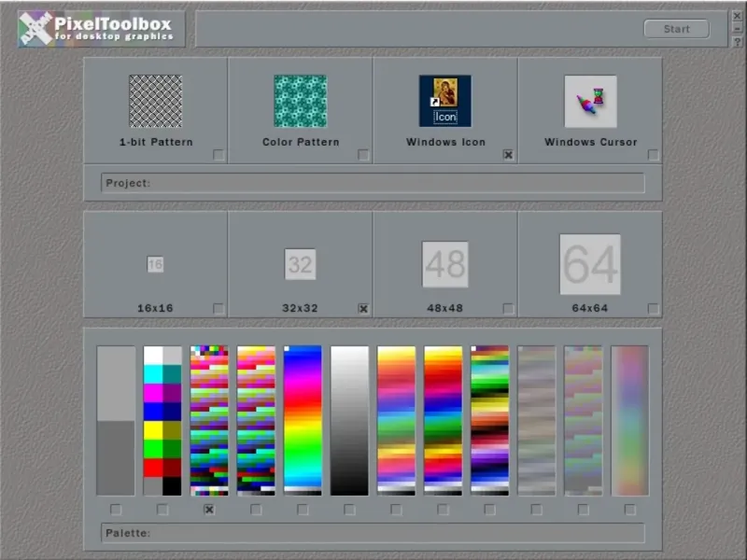Pick the Windows Icon thumbnail
The image size is (747, 560).
(445, 101)
